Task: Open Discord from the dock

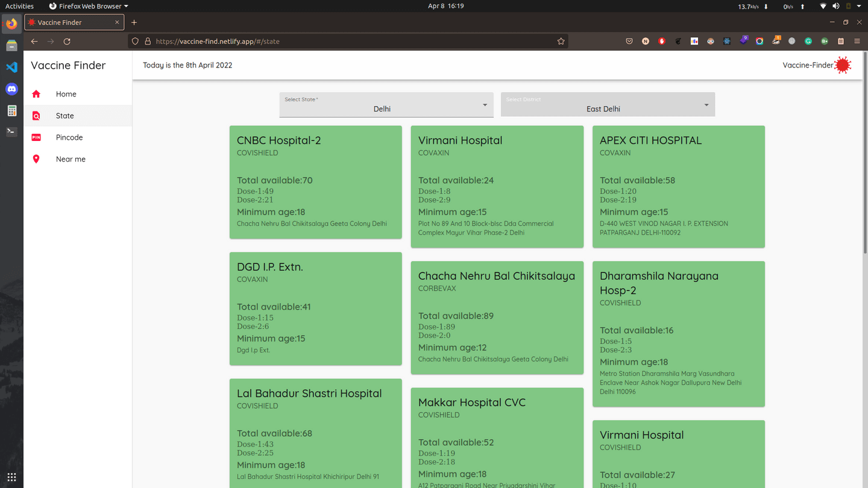Action: point(11,89)
